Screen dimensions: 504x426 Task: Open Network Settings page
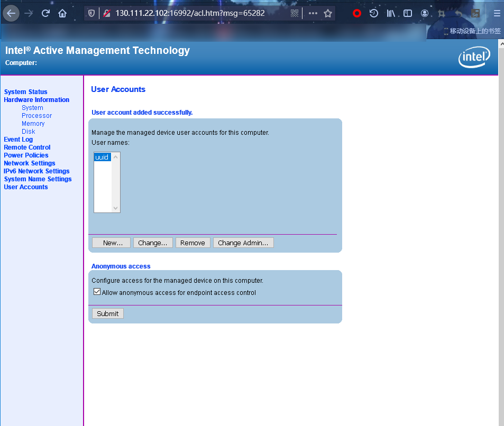tap(30, 163)
